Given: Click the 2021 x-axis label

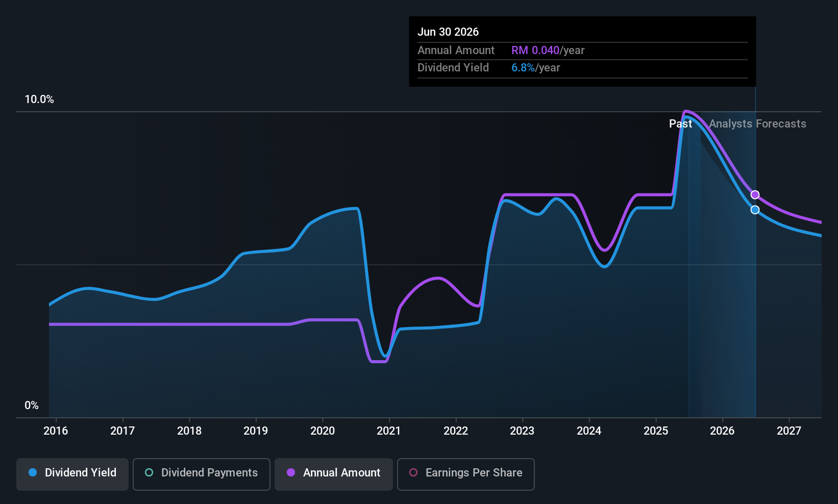Looking at the screenshot, I should pyautogui.click(x=389, y=431).
